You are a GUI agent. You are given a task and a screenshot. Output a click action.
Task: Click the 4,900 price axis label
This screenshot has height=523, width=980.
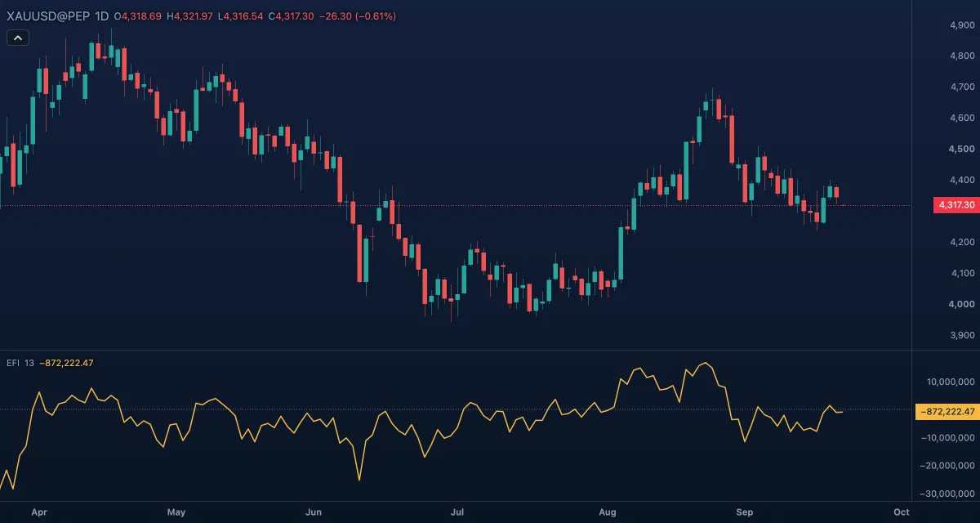coord(962,25)
